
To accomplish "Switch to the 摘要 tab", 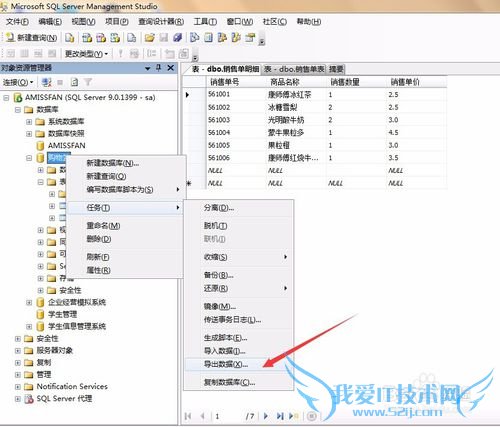I will [x=336, y=69].
